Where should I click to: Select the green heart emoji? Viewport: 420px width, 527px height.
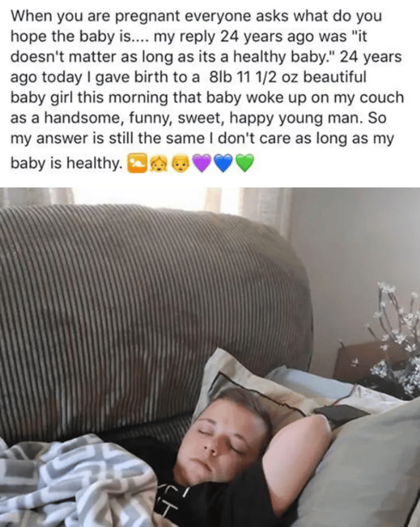[245, 163]
